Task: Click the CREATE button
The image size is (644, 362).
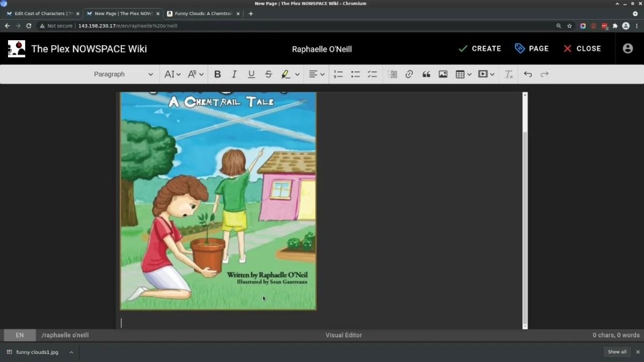Action: click(x=480, y=49)
